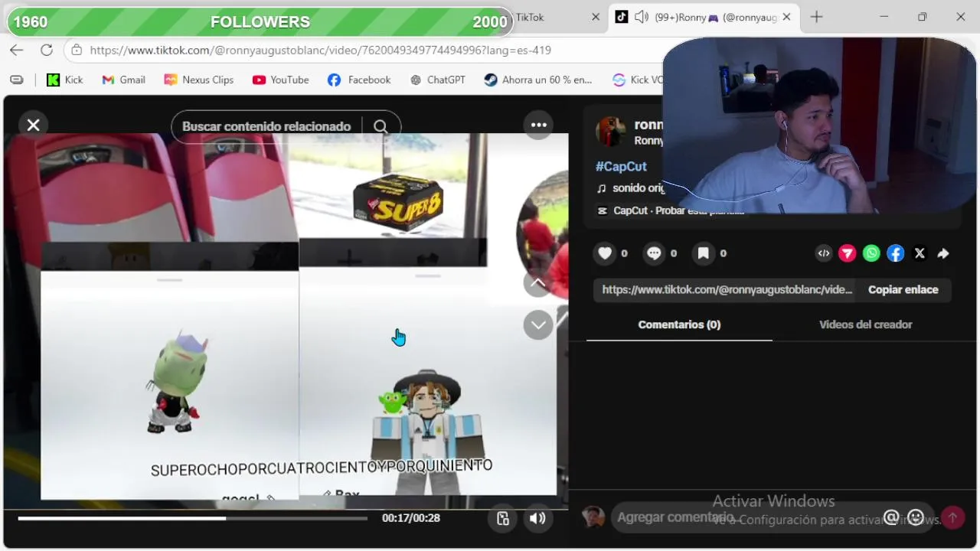Open the three-dots more options menu
The height and width of the screenshot is (551, 980).
[538, 125]
